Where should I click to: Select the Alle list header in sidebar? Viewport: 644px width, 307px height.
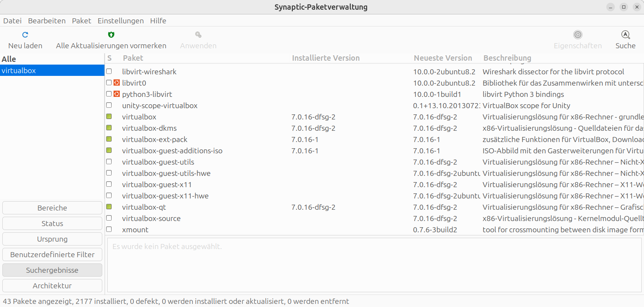(52, 59)
